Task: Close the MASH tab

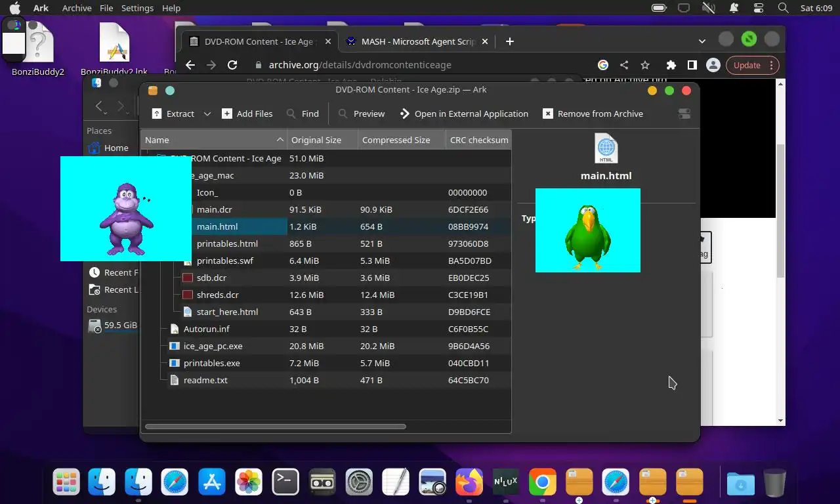Action: click(485, 41)
